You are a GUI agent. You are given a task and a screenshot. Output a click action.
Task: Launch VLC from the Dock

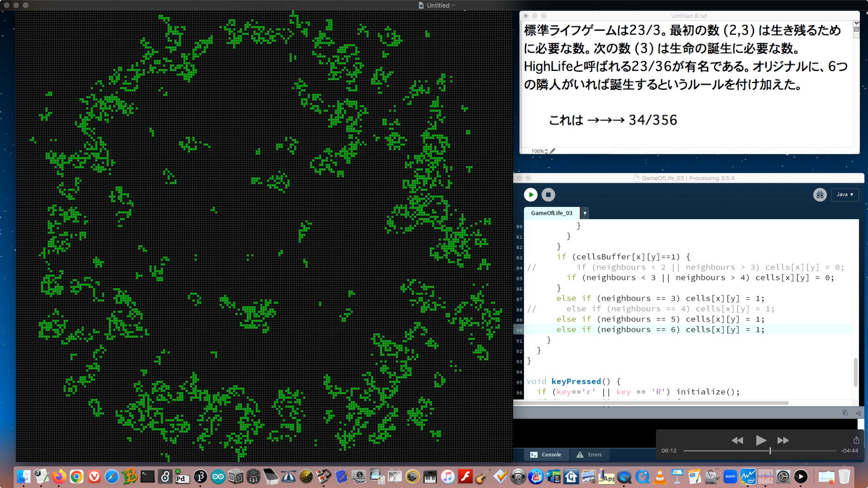pos(659,477)
